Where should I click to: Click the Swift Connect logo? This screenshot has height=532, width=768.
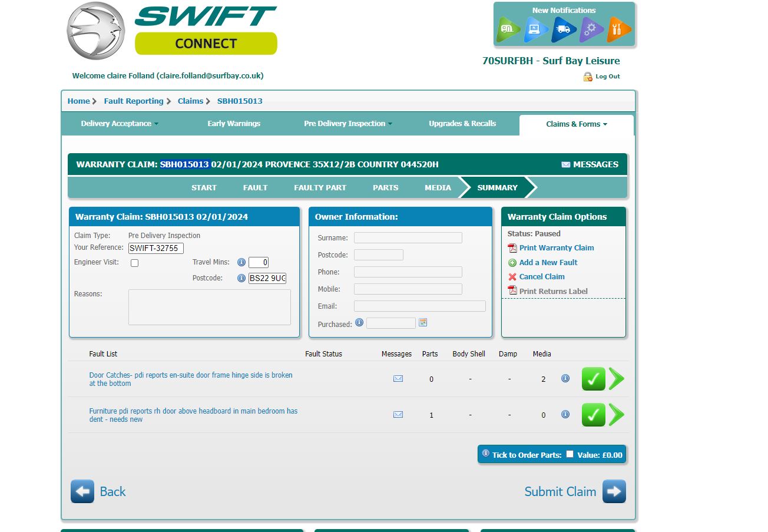172,30
